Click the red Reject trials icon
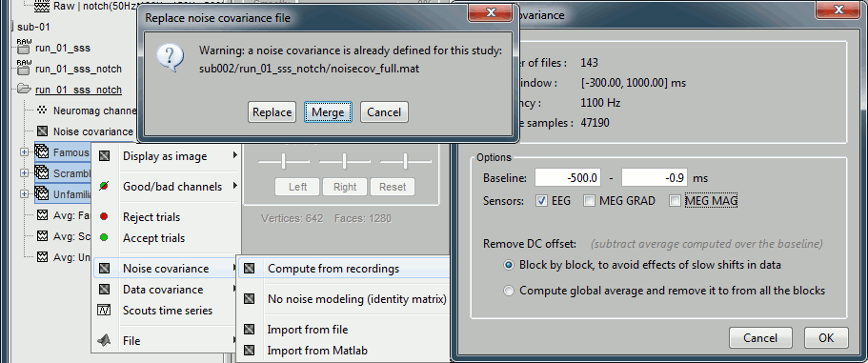 [104, 216]
